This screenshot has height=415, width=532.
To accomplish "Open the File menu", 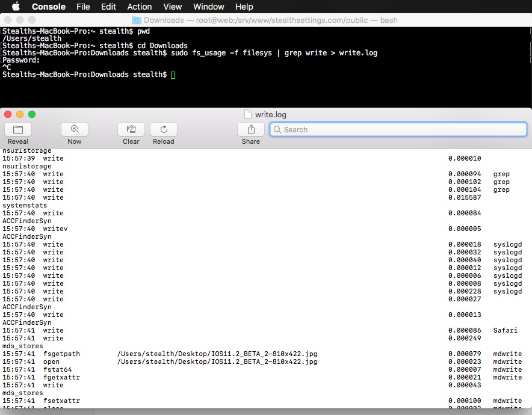I will click(x=83, y=7).
